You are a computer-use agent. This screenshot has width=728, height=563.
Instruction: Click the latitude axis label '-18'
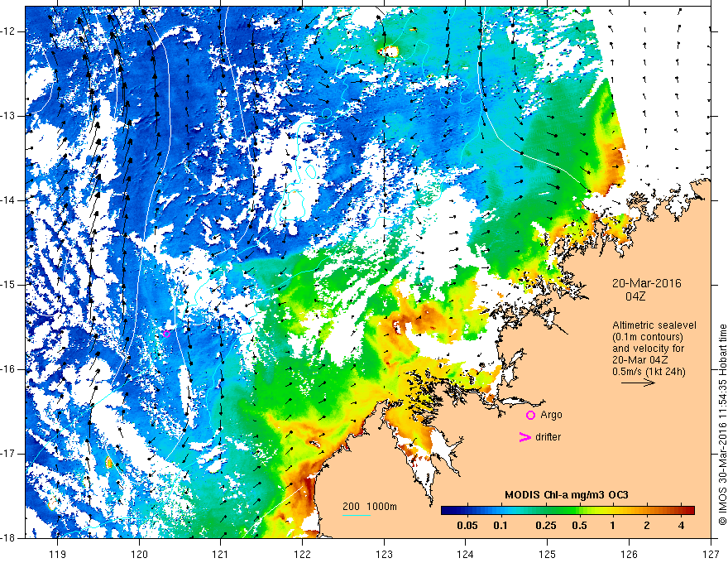[8, 538]
